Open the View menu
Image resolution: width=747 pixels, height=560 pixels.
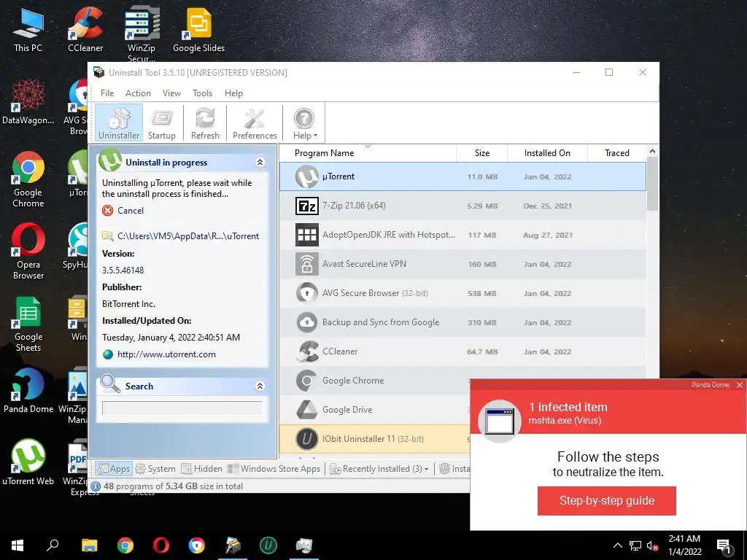click(x=171, y=93)
